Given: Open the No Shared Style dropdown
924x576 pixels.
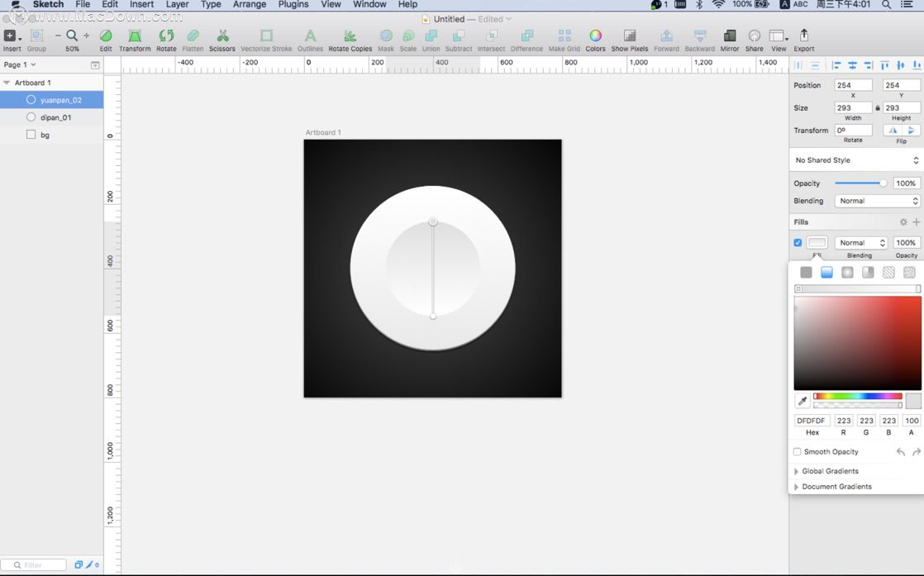Looking at the screenshot, I should (856, 160).
